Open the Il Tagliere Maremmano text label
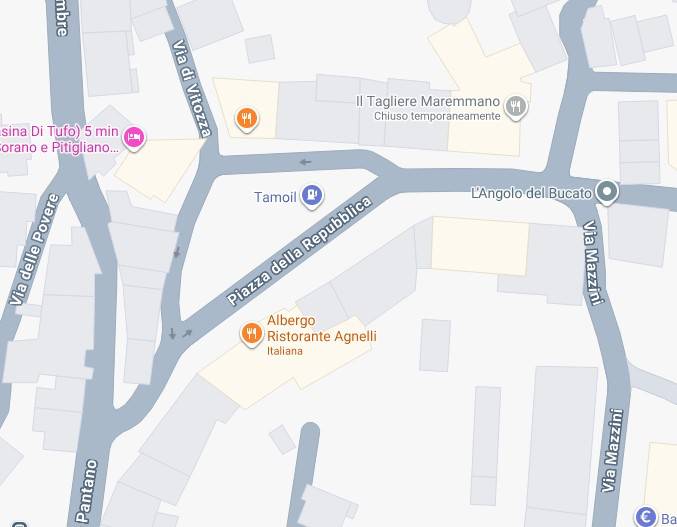Viewport: 677px width, 527px height. 428,101
